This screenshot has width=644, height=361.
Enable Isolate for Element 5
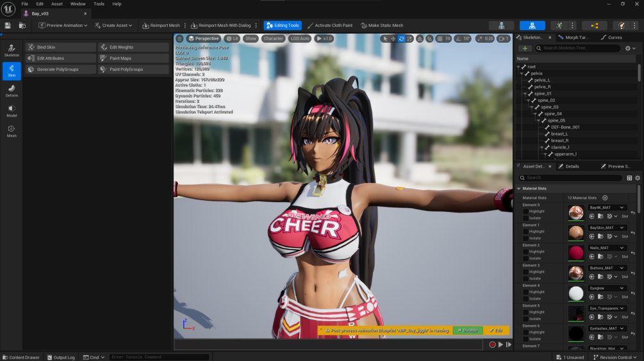(x=525, y=318)
